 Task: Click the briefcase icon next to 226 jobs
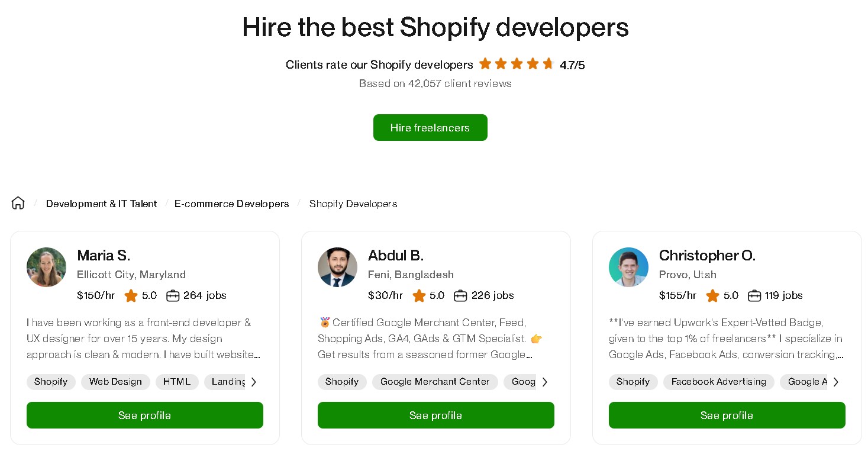point(460,295)
